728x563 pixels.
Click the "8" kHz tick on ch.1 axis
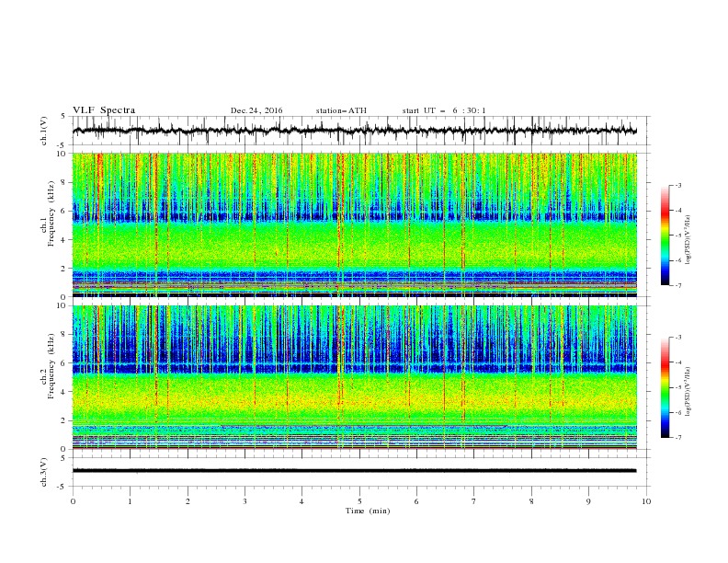64,182
